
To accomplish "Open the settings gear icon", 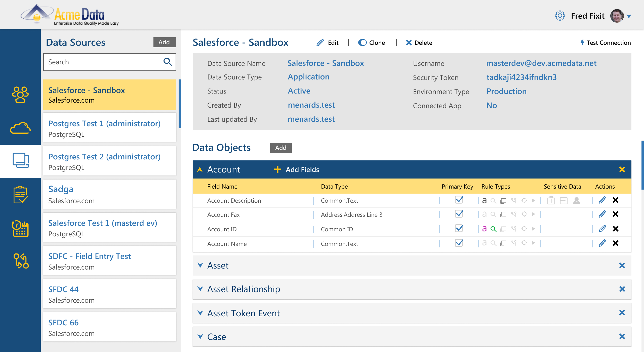I will coord(560,16).
